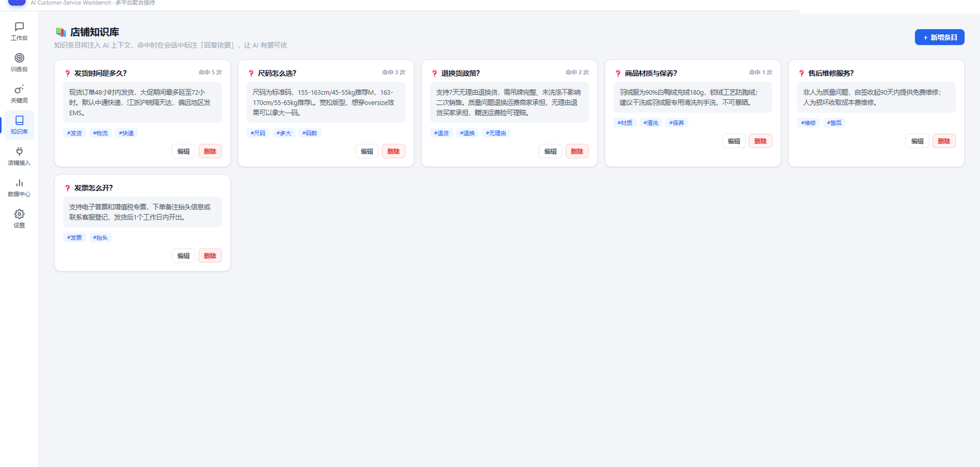Edit the 发票怎么开 entry

point(183,256)
